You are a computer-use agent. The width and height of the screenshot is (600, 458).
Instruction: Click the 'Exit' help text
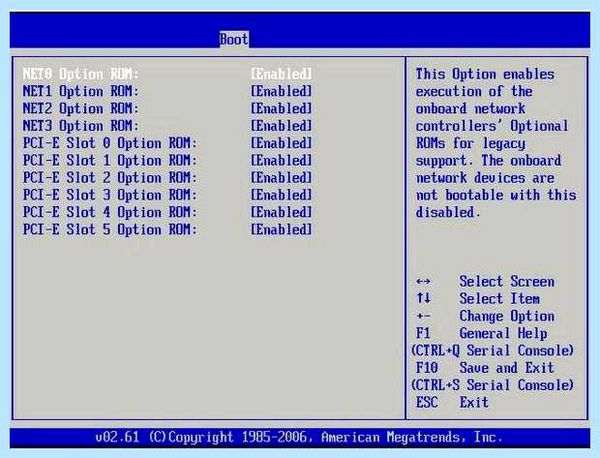pyautogui.click(x=474, y=402)
